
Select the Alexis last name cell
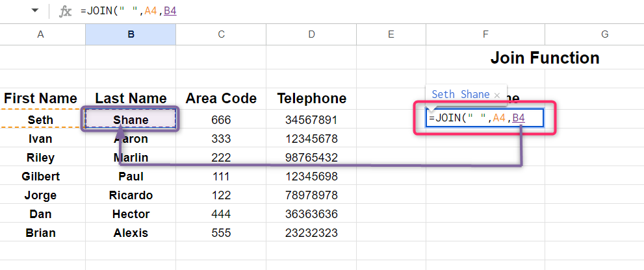click(131, 232)
